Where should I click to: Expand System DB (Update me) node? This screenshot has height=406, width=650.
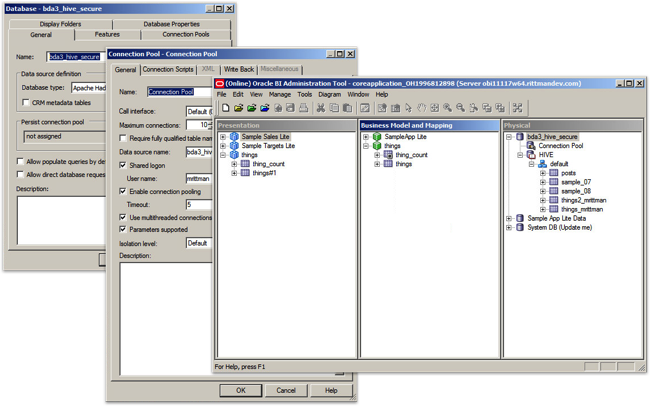click(x=509, y=227)
